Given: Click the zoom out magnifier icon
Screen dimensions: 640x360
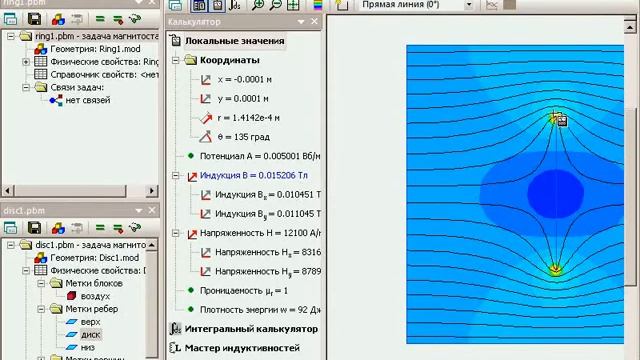Looking at the screenshot, I should click(276, 5).
